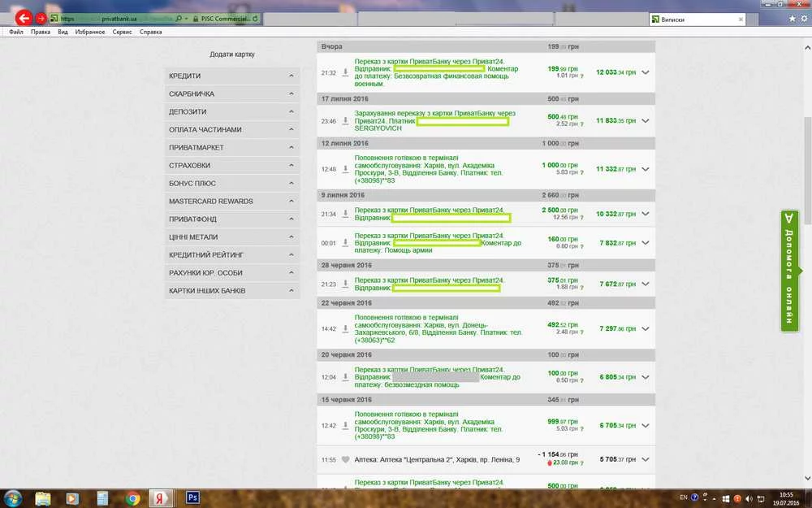
Task: Click the Windows Start orb
Action: click(x=12, y=499)
